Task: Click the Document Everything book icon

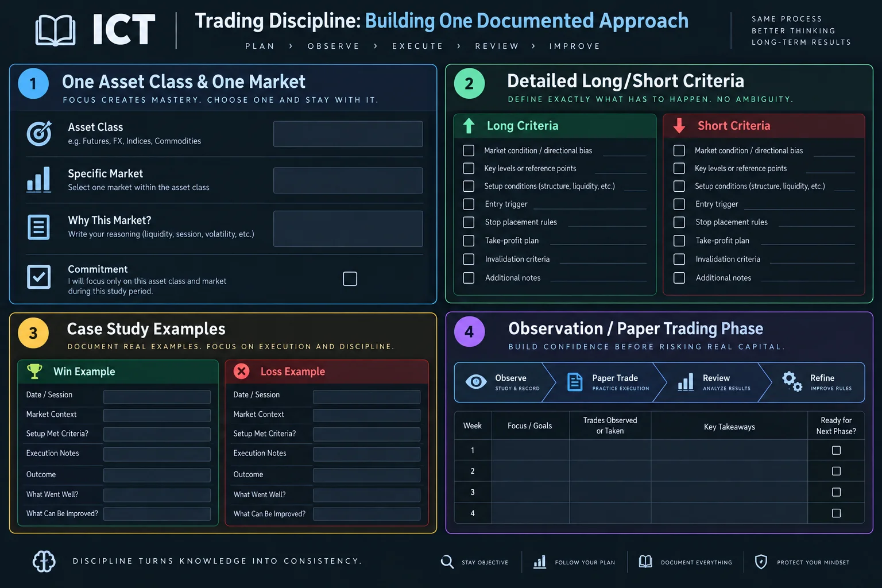Action: [645, 562]
